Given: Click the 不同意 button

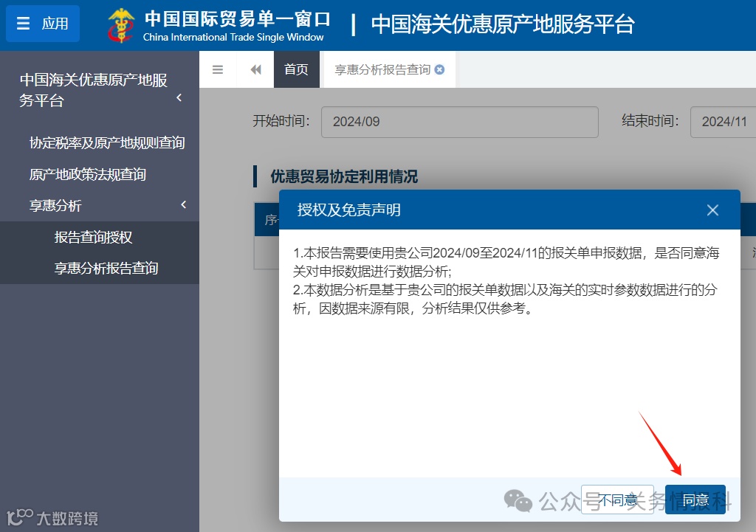Looking at the screenshot, I should [617, 500].
